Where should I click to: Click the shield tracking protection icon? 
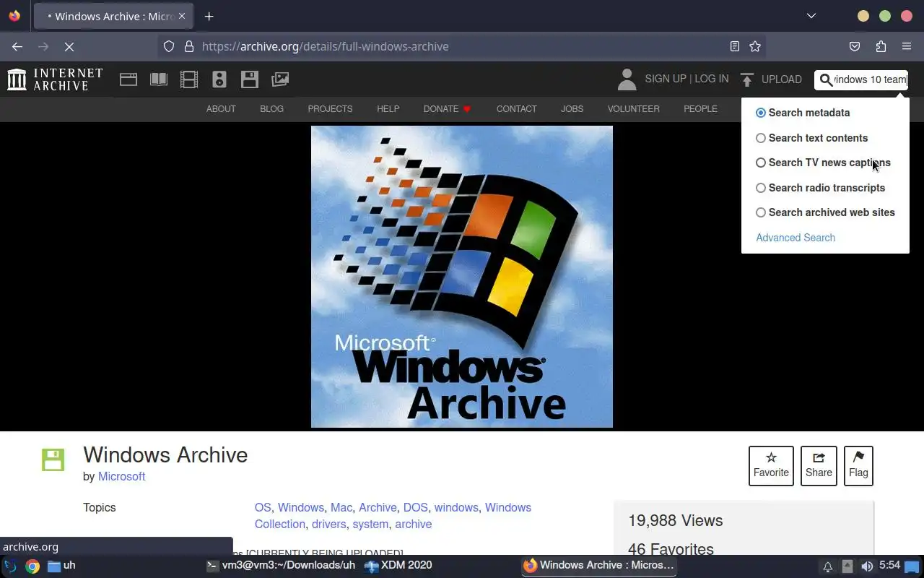(x=169, y=46)
